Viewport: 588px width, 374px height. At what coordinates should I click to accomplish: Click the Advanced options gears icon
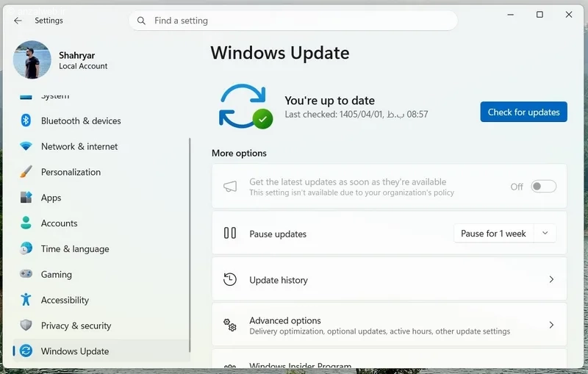230,325
